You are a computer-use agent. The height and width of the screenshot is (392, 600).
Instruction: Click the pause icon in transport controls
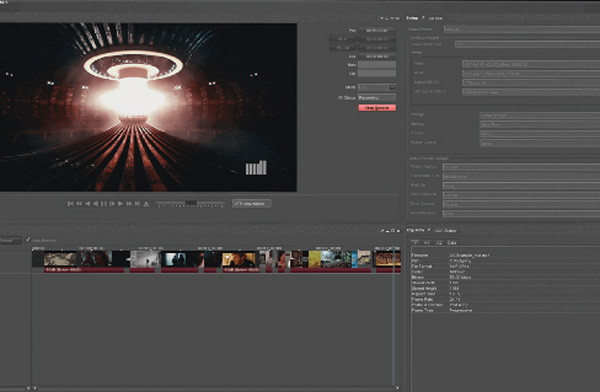pyautogui.click(x=104, y=204)
